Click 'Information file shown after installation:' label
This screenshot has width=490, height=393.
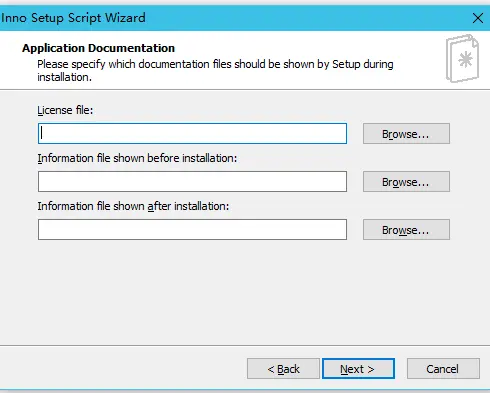133,206
